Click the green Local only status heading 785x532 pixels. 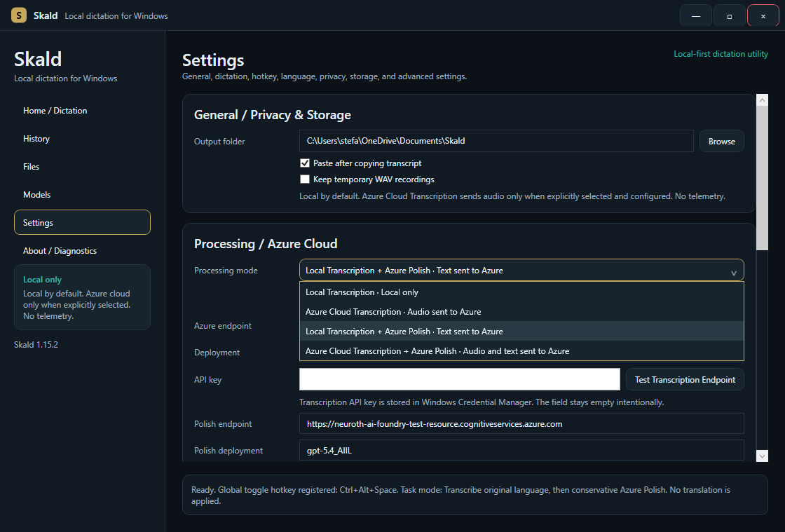pos(43,280)
